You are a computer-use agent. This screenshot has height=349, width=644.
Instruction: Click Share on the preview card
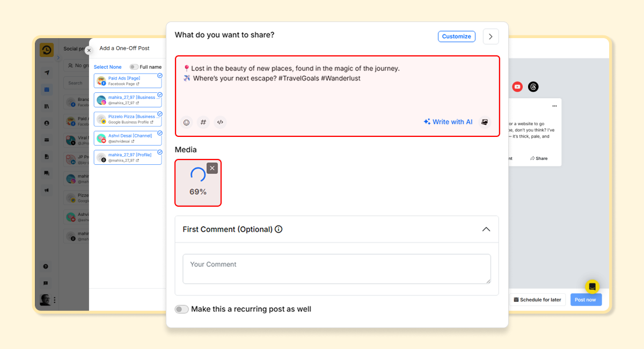539,158
